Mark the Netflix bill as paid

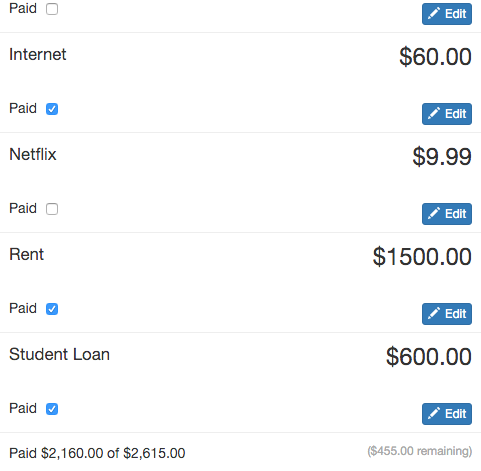tap(52, 209)
